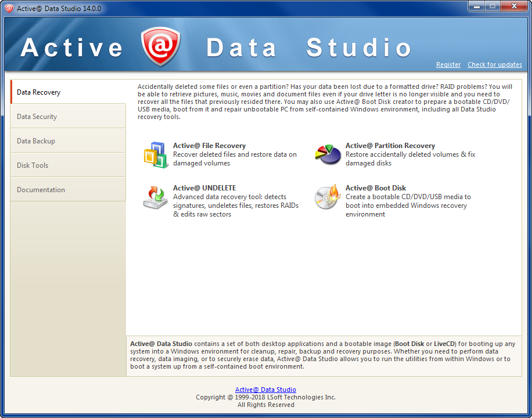
Task: Launch Active@ Boot Disk title text
Action: coord(376,188)
